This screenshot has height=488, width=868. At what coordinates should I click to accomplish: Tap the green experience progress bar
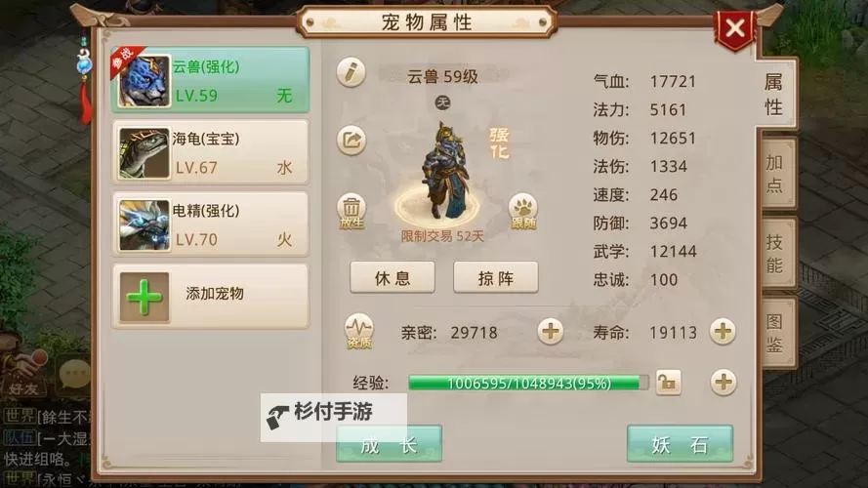pyautogui.click(x=528, y=383)
